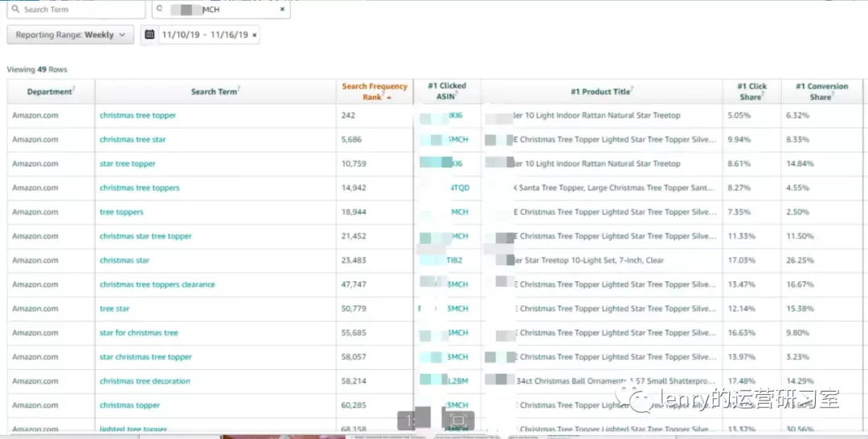The height and width of the screenshot is (439, 868).
Task: Open search term tree star
Action: point(115,309)
